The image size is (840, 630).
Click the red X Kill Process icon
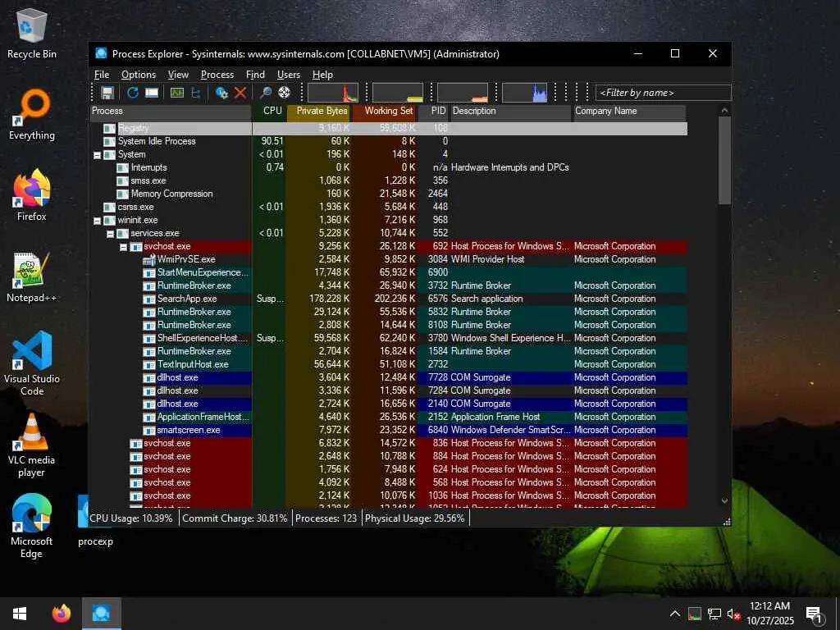pyautogui.click(x=240, y=93)
